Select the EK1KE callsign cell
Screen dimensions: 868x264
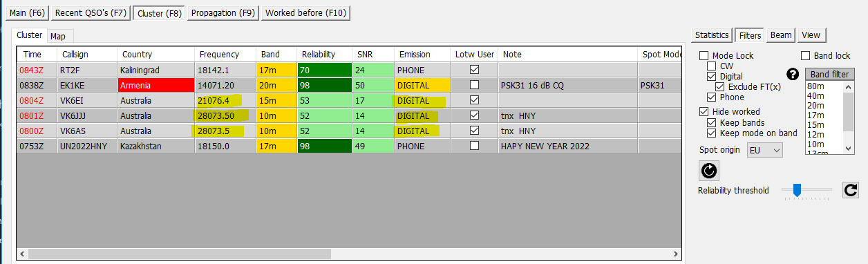coord(87,85)
